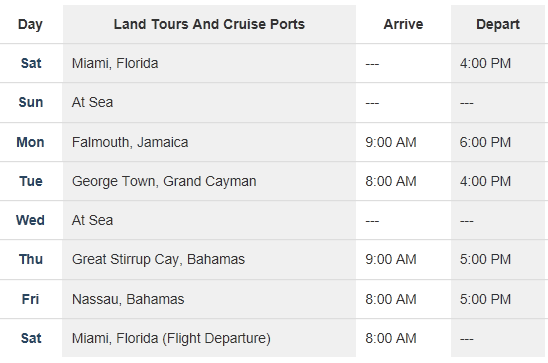Click the Land Tours And Cruise Ports header
The height and width of the screenshot is (363, 548).
(209, 24)
